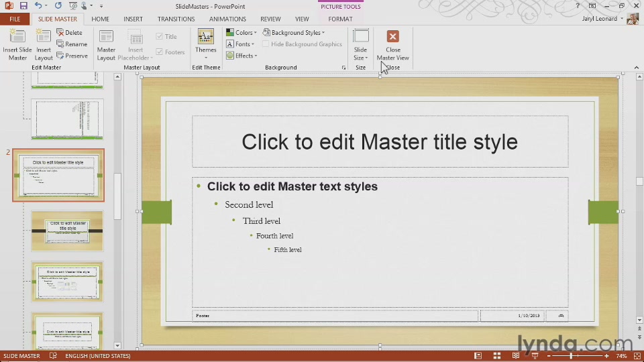
Task: Click Previous Slide double-arrow in editor scrollbar
Action: [x=639, y=328]
